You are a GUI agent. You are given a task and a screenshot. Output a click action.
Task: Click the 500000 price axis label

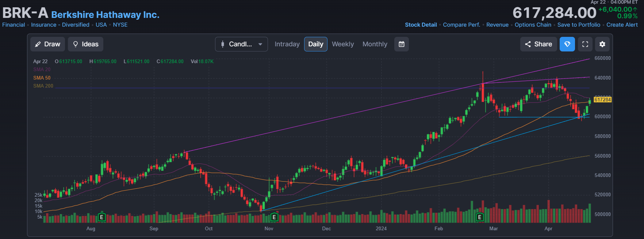click(602, 214)
